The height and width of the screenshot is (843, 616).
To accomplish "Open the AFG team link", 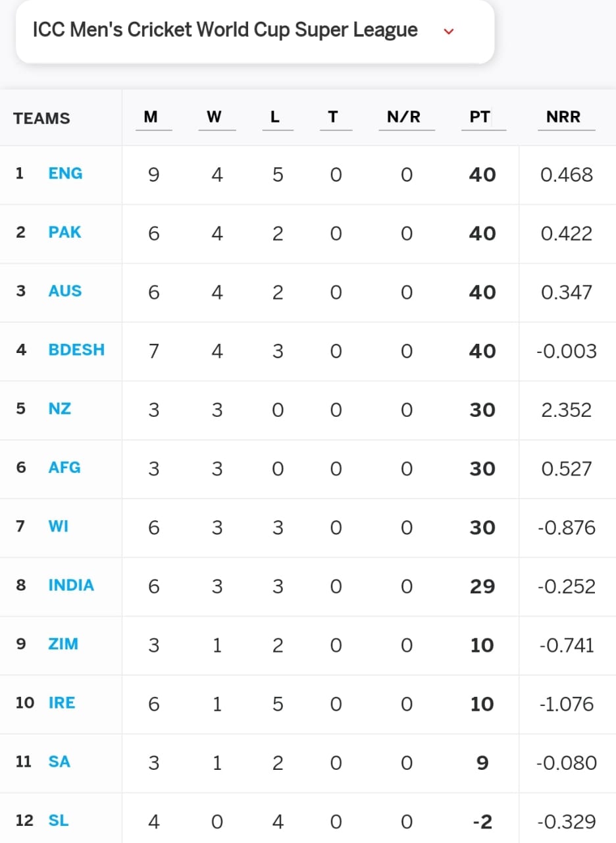I will [64, 467].
